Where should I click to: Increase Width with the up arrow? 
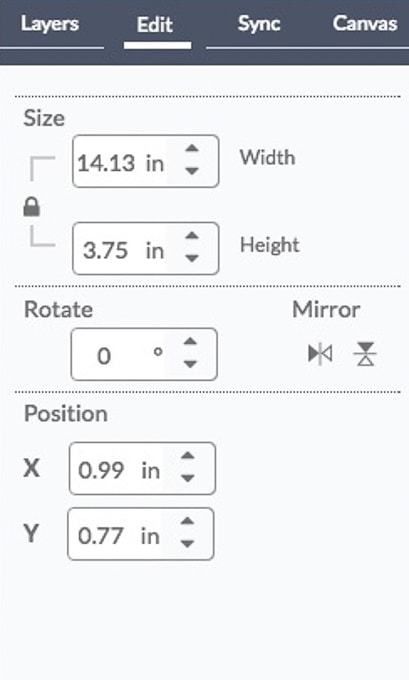(x=192, y=149)
